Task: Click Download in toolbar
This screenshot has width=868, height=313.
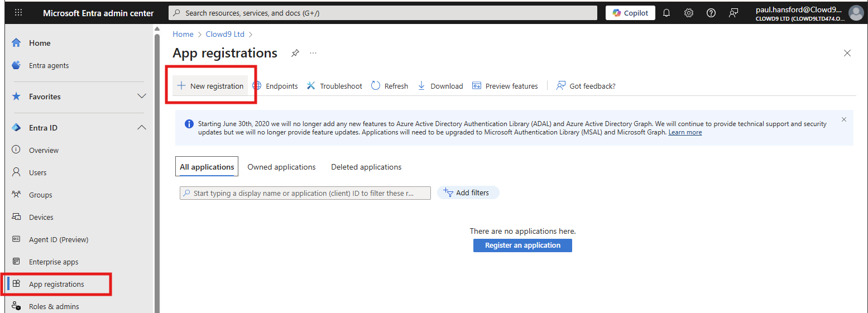Action: 440,86
